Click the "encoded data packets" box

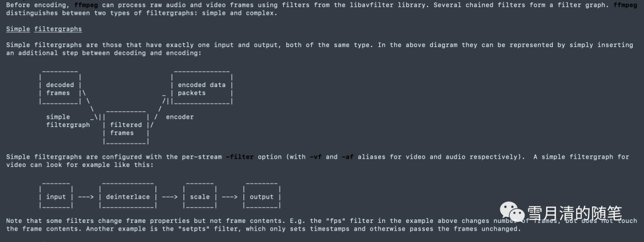click(x=202, y=89)
